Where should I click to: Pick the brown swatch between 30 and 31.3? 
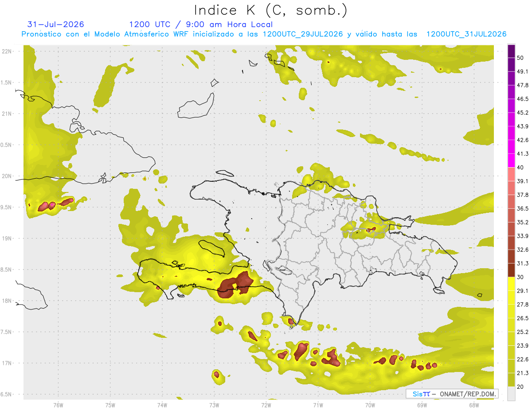[511, 270]
